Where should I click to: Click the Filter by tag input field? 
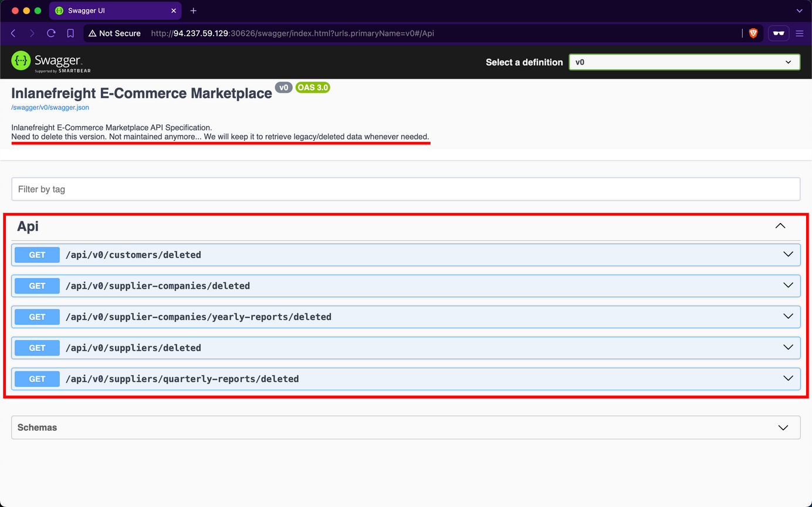[406, 188]
